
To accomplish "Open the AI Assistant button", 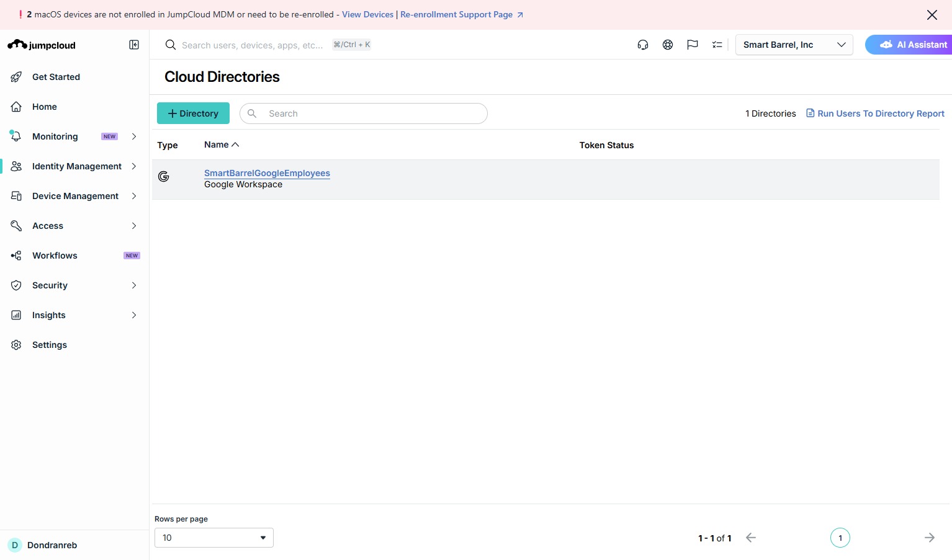I will pyautogui.click(x=909, y=45).
